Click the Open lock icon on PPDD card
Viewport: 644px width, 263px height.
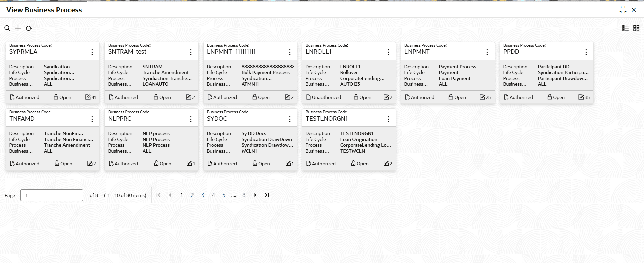tap(549, 97)
